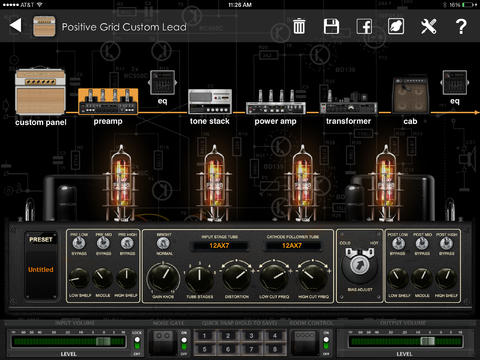The image size is (480, 360).
Task: Flip the Bright/Normal switch
Action: point(163,244)
